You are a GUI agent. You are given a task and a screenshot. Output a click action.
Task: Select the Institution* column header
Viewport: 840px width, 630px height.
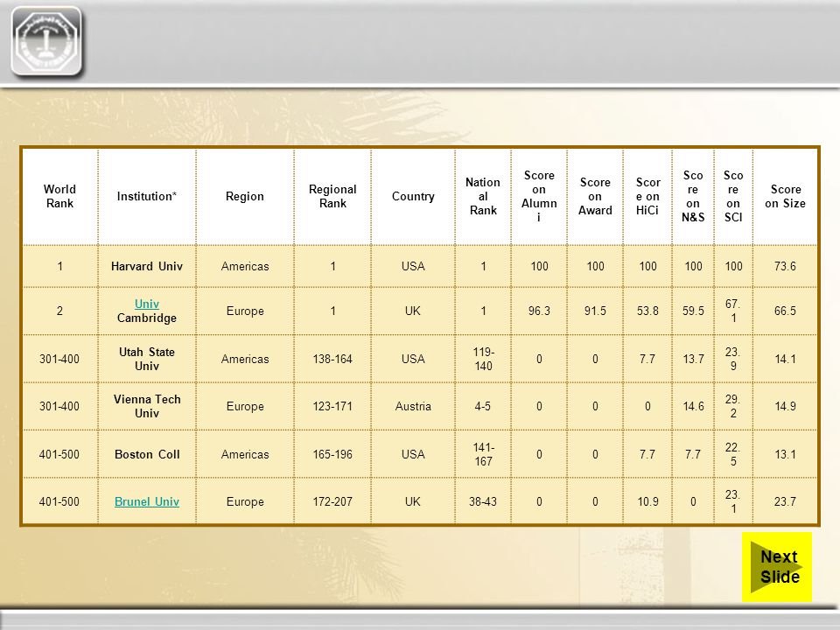(x=147, y=196)
